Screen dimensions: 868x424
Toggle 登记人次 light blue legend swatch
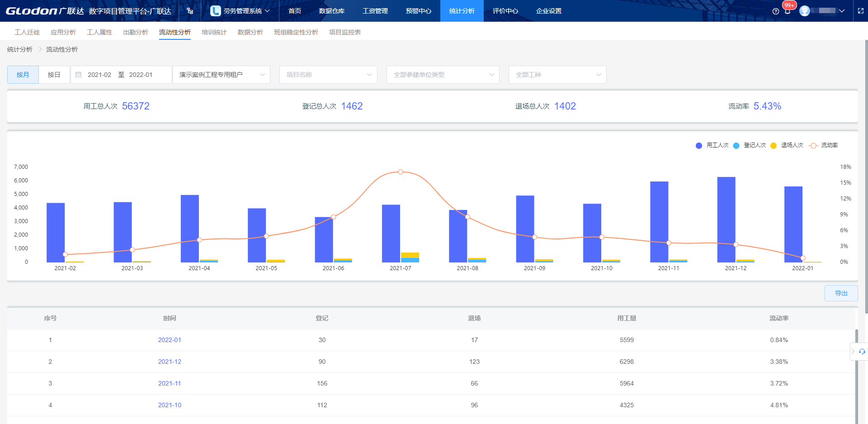(736, 146)
